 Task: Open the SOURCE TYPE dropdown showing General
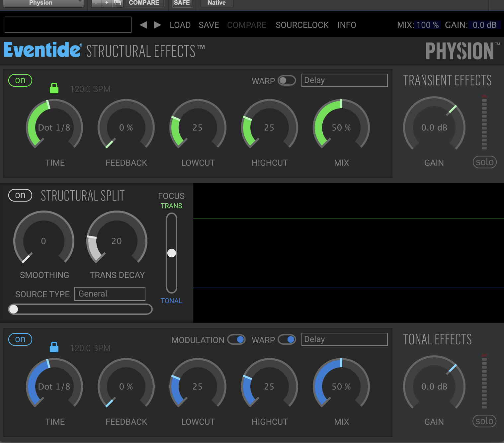click(x=110, y=294)
